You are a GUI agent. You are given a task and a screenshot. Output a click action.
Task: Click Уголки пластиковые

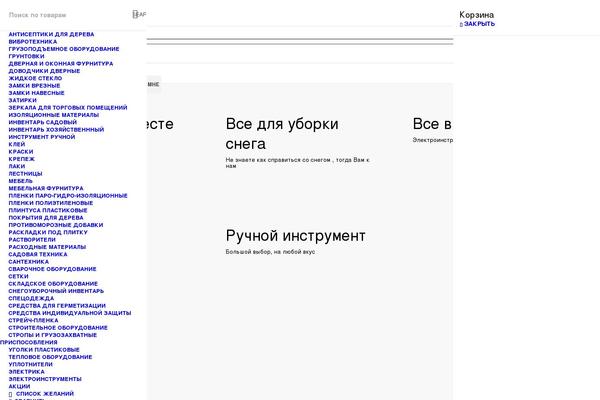click(44, 349)
